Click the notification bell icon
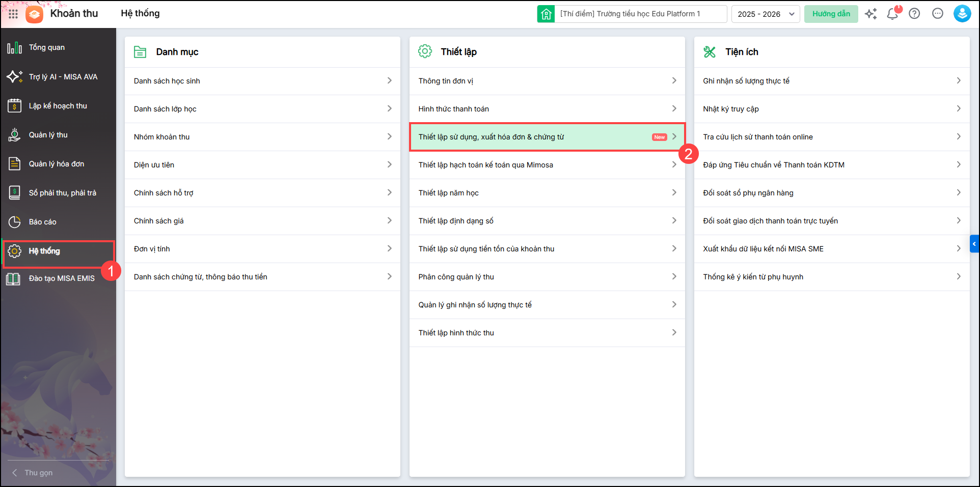The image size is (980, 487). click(x=892, y=14)
